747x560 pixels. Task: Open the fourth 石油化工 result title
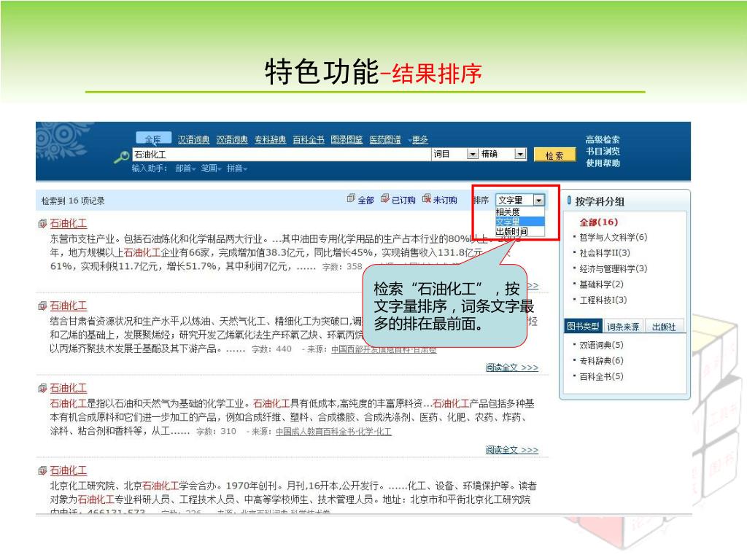(69, 470)
